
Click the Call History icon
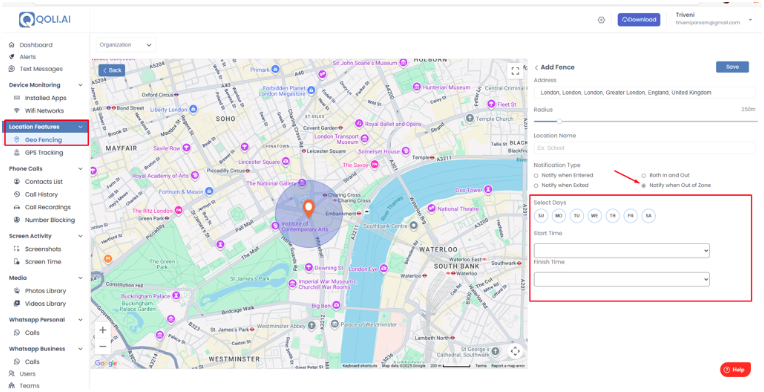(17, 194)
